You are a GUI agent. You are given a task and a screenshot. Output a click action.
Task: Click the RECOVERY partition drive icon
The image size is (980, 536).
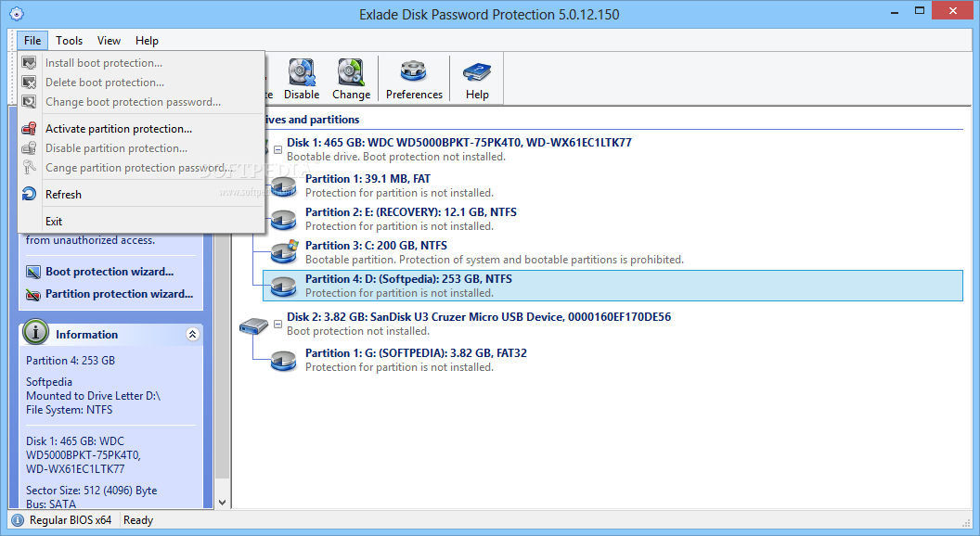coord(283,219)
